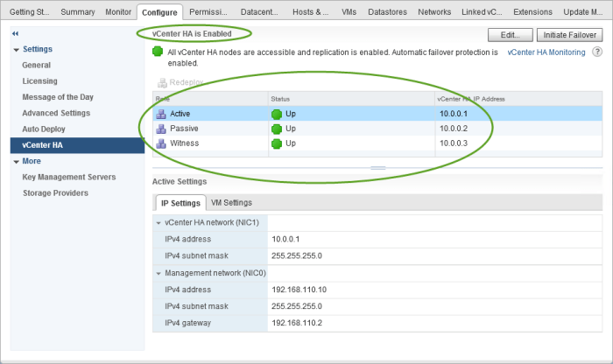The width and height of the screenshot is (613, 364).
Task: Open the Update Manager tab
Action: coord(582,12)
